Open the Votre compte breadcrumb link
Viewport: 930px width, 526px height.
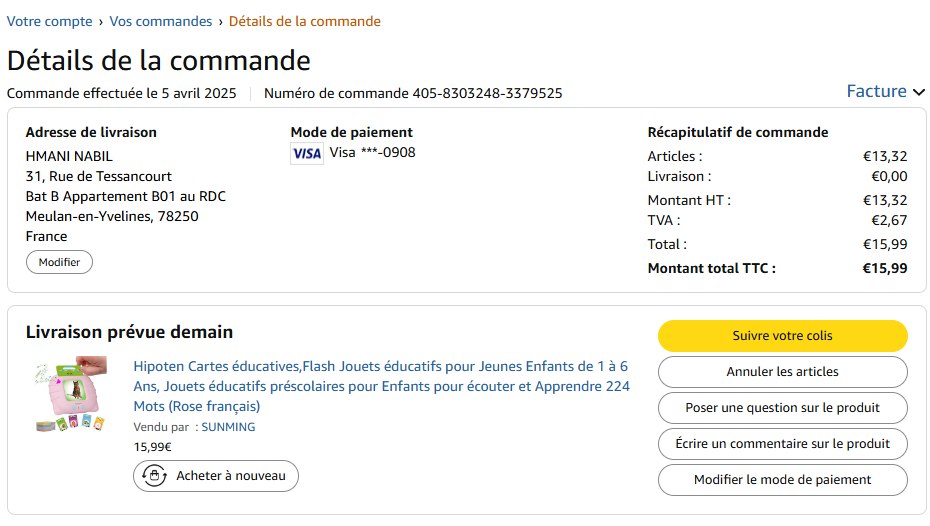point(49,21)
